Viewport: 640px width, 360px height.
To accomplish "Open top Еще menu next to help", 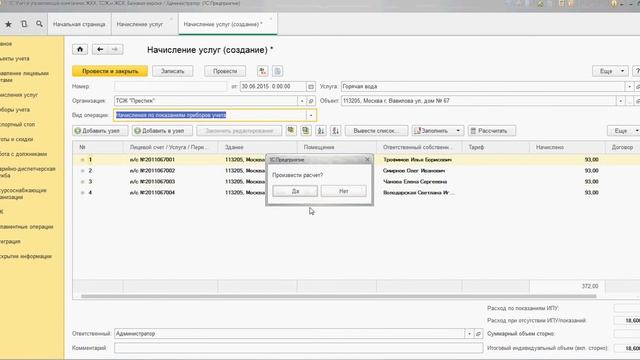I will 610,71.
